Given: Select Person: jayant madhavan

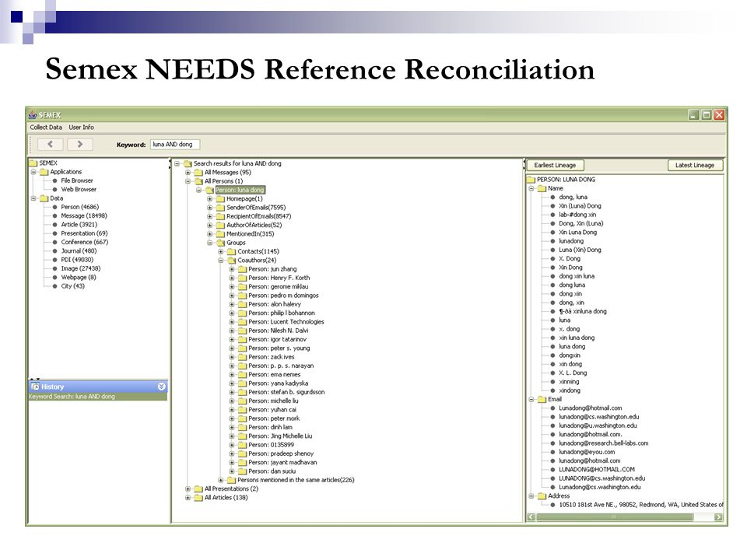Looking at the screenshot, I should click(x=282, y=463).
